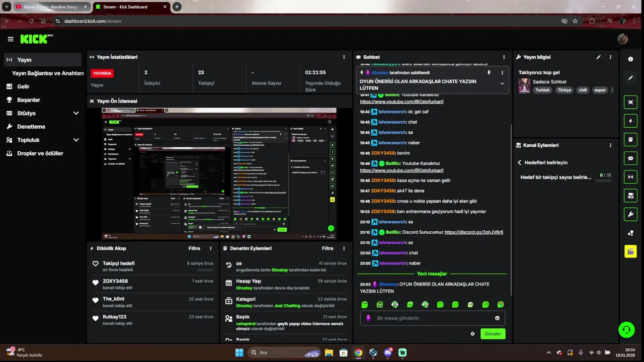Open Yayın bilgisi three-dot menu
The image size is (644, 362).
[611, 57]
